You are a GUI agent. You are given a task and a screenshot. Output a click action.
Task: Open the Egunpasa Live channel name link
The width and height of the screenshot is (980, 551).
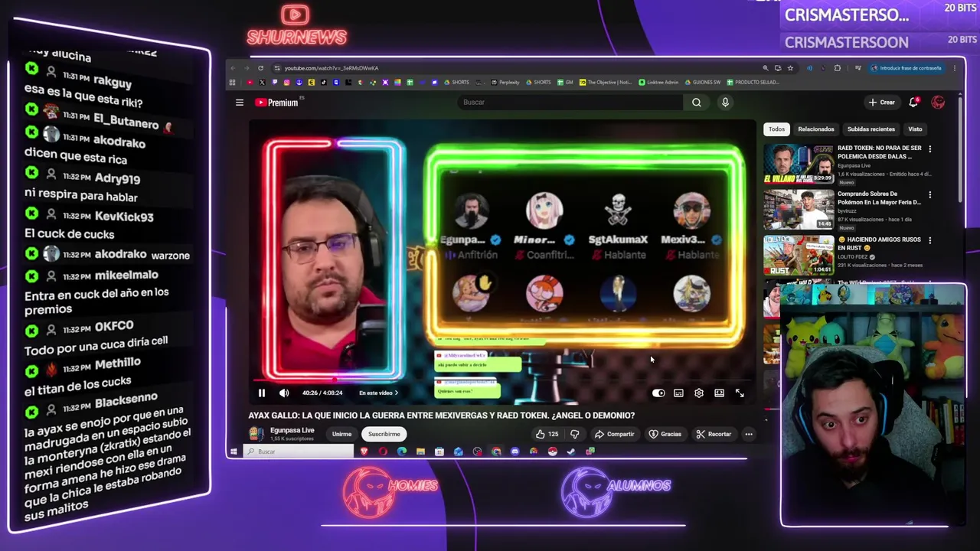pyautogui.click(x=292, y=431)
